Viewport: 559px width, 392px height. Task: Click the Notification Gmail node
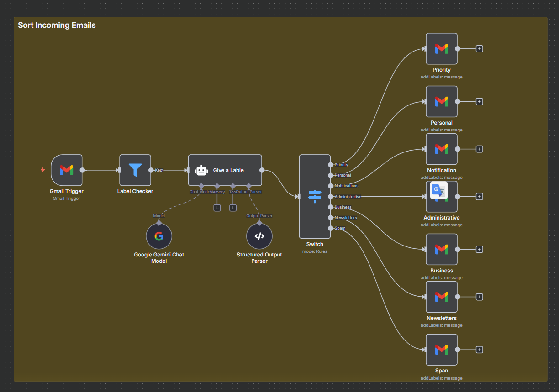pyautogui.click(x=441, y=149)
